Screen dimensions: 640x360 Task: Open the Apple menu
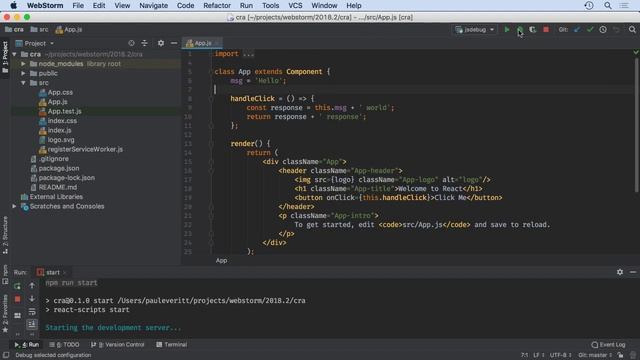pyautogui.click(x=13, y=6)
